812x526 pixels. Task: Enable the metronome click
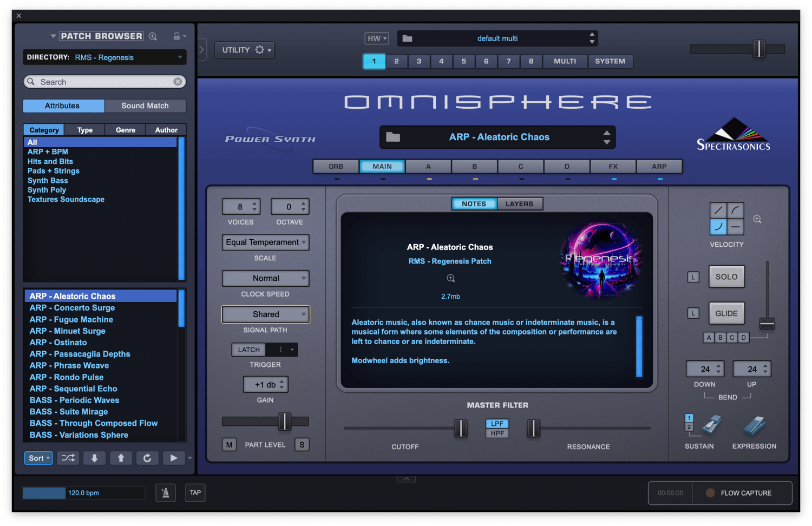166,492
